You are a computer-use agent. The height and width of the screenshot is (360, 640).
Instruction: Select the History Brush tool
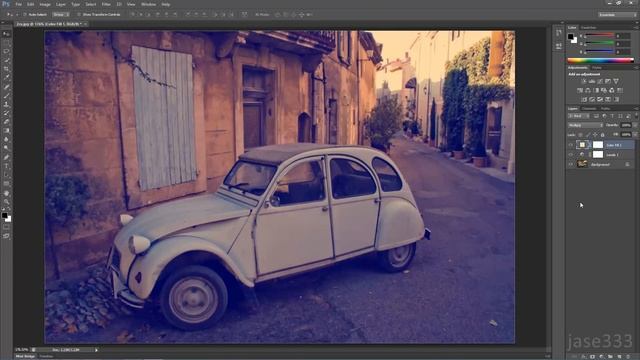[x=6, y=113]
